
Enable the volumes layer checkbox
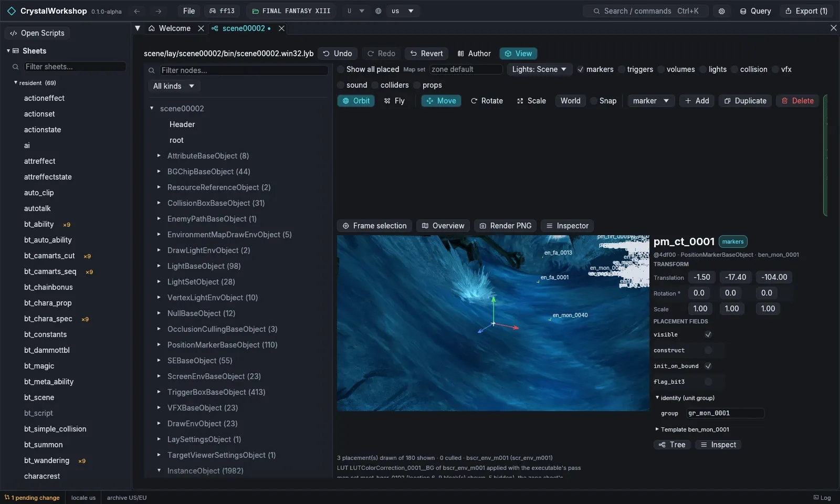[661, 69]
